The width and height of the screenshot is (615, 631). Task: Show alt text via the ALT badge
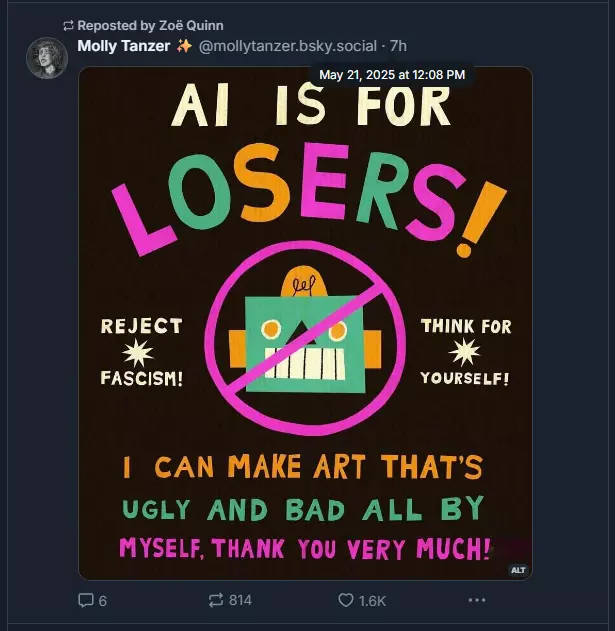[518, 570]
